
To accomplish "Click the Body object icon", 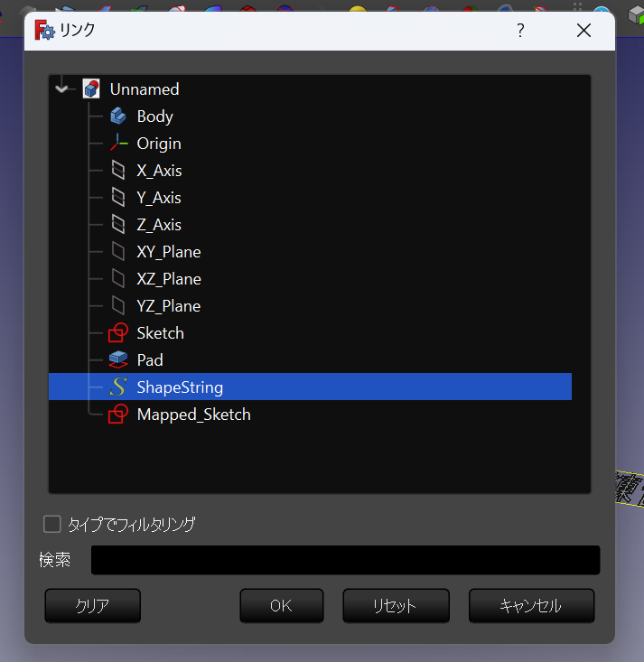I will pos(118,117).
